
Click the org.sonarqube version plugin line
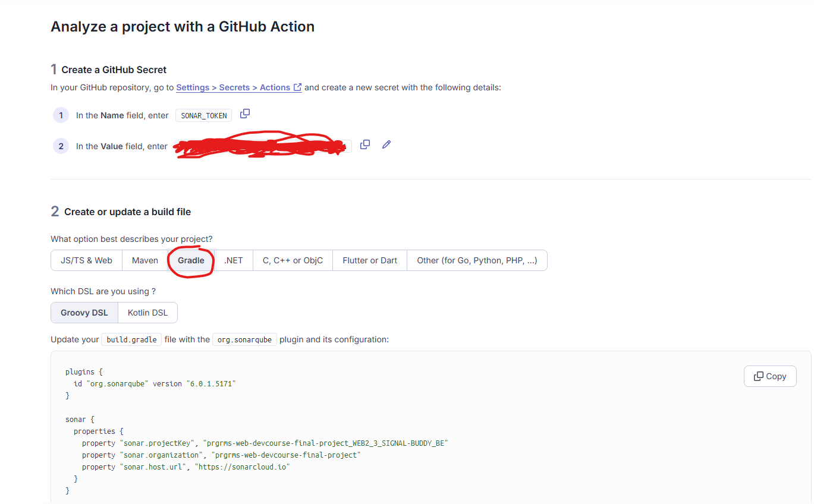[155, 384]
